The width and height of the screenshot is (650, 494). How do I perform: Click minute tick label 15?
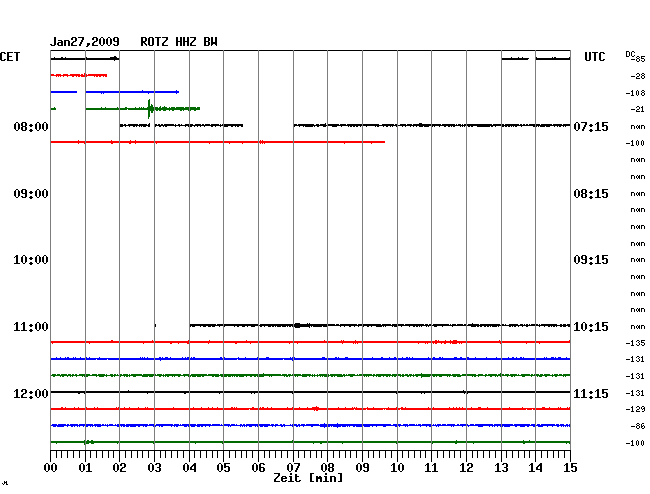(570, 467)
